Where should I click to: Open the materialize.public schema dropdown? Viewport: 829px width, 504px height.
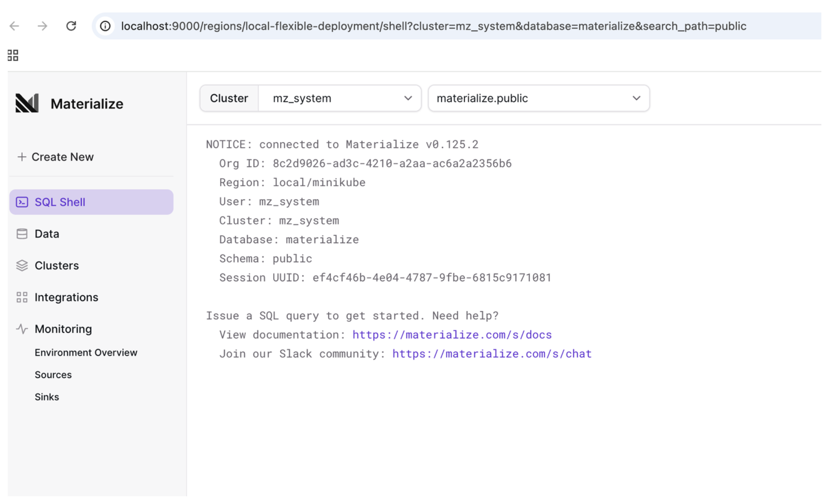point(539,99)
